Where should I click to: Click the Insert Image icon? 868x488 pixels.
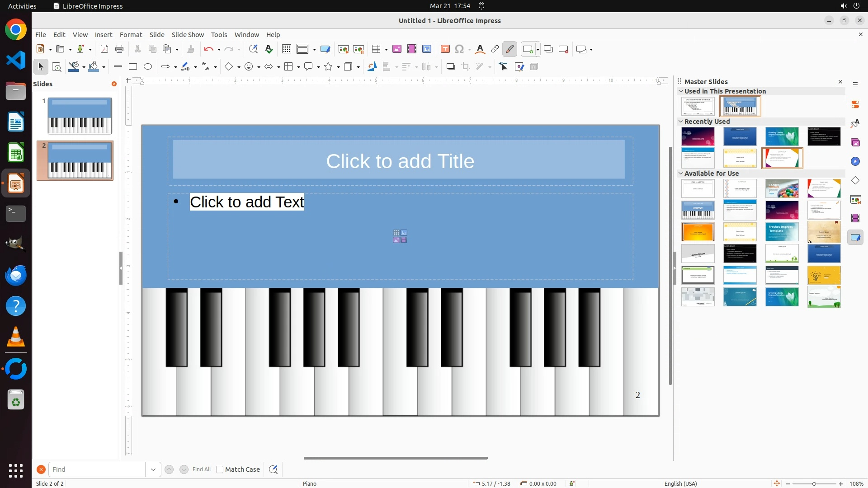click(397, 49)
